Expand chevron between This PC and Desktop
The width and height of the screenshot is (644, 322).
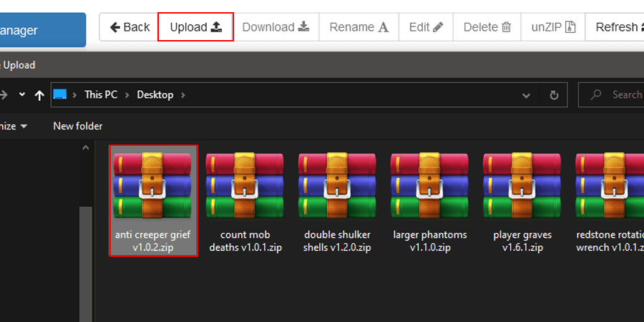tap(127, 95)
